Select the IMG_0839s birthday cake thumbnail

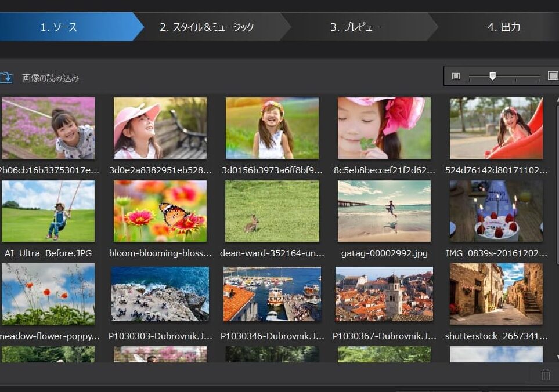[496, 211]
